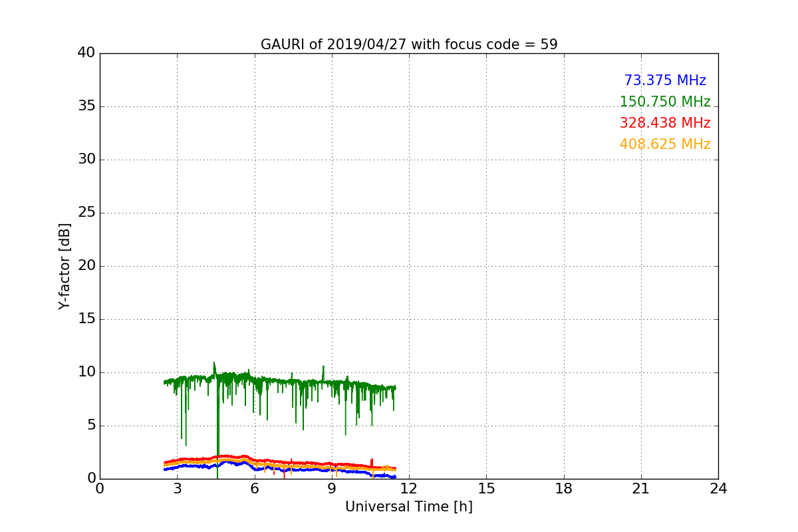Click the y-axis tick label 10
798x532 pixels.
tap(86, 372)
